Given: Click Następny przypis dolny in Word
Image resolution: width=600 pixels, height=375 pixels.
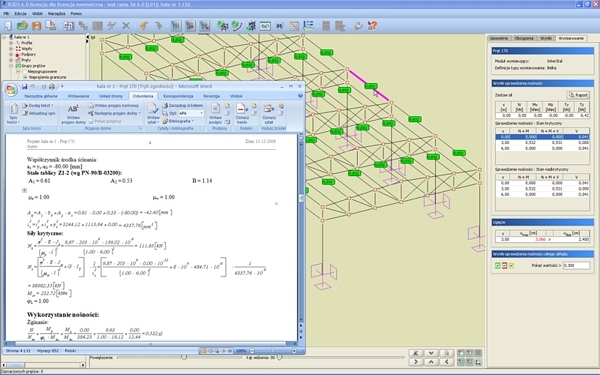Looking at the screenshot, I should click(x=114, y=113).
